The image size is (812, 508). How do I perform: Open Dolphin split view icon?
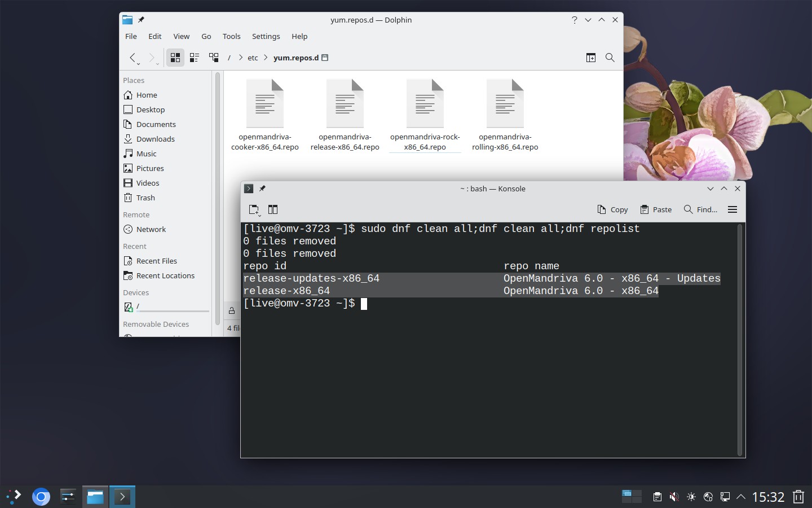click(591, 58)
